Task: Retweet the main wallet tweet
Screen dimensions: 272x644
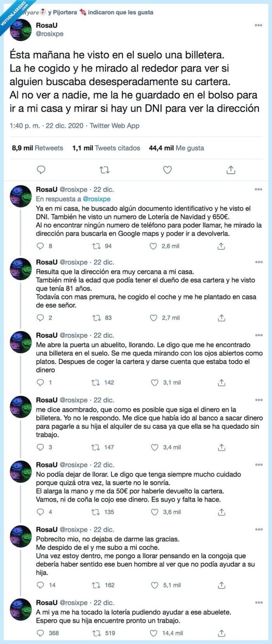Action: (x=104, y=169)
